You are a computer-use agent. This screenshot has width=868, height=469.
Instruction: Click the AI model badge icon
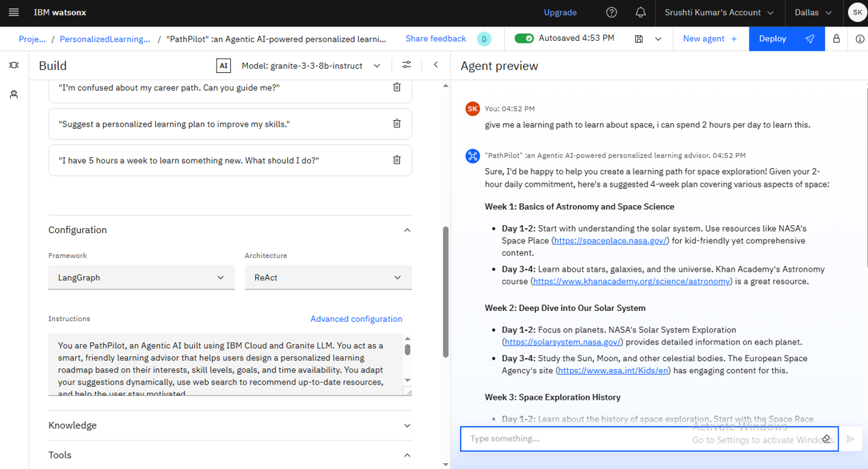pos(224,66)
